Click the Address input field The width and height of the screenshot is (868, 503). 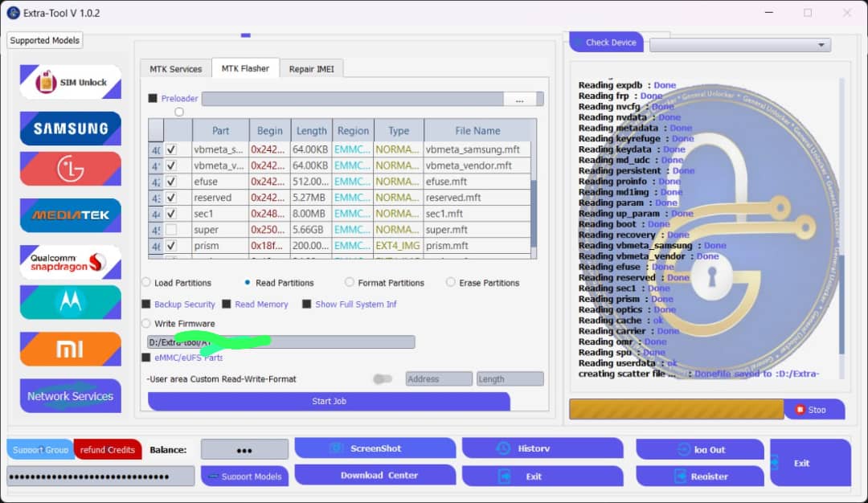click(x=439, y=378)
